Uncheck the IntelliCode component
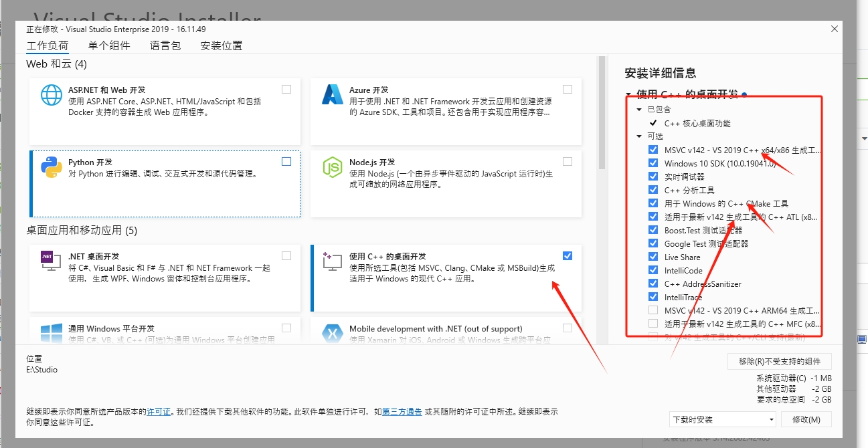The image size is (868, 448). pos(653,270)
